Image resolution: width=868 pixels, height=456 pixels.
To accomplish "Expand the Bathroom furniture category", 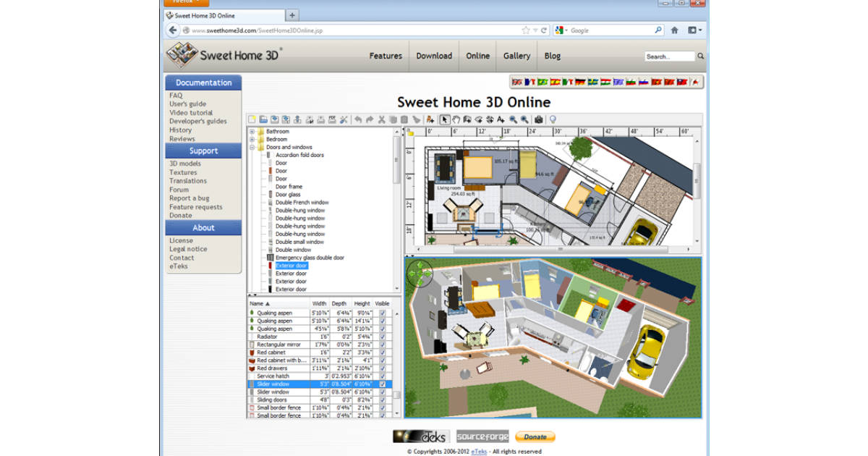I will 252,131.
